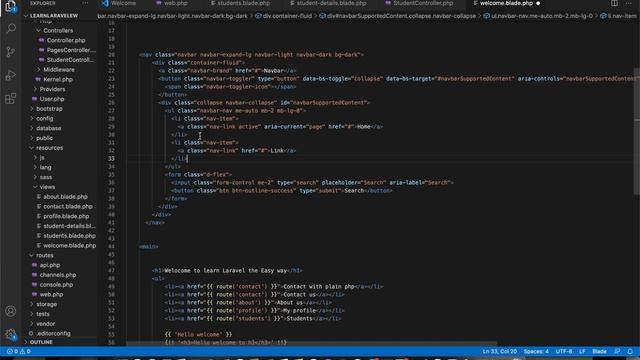Viewport: 640px width, 360px height.
Task: Open about.blade.php in explorer
Action: pos(65,197)
